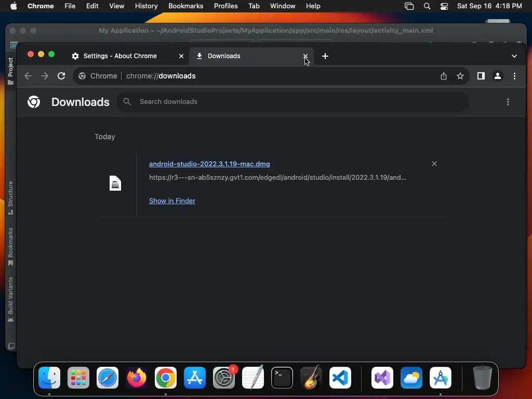Open the Profiles menu
The width and height of the screenshot is (532, 399).
point(225,6)
